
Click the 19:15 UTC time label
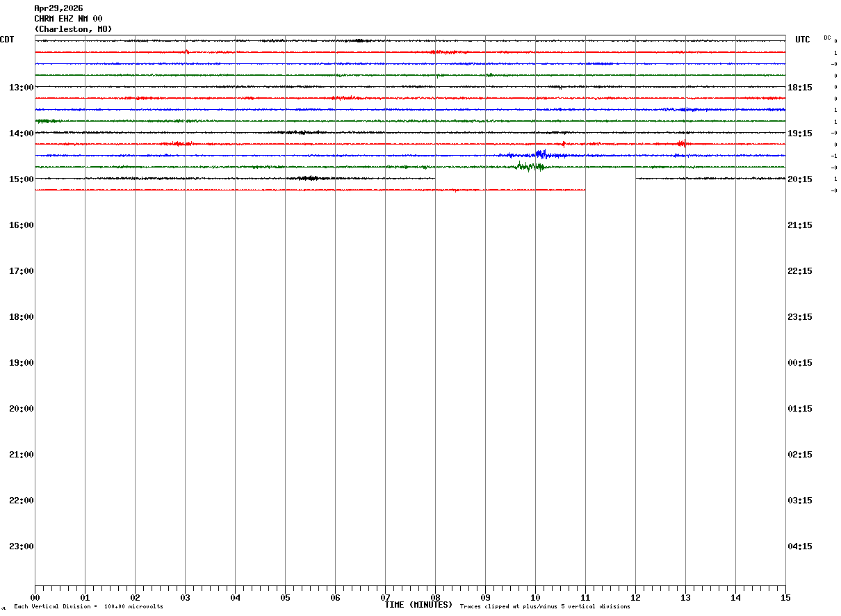pyautogui.click(x=800, y=133)
